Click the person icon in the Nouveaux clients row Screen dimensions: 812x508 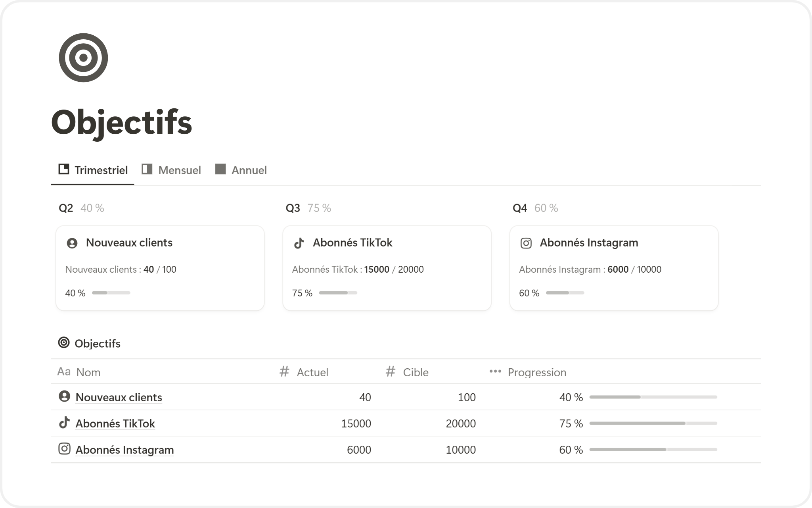point(64,396)
